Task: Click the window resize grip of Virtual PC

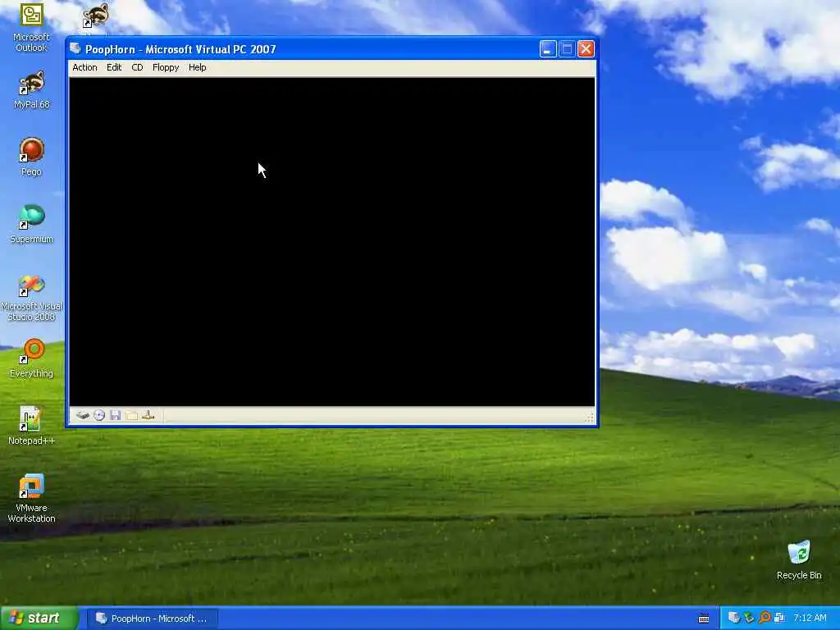Action: pos(589,418)
